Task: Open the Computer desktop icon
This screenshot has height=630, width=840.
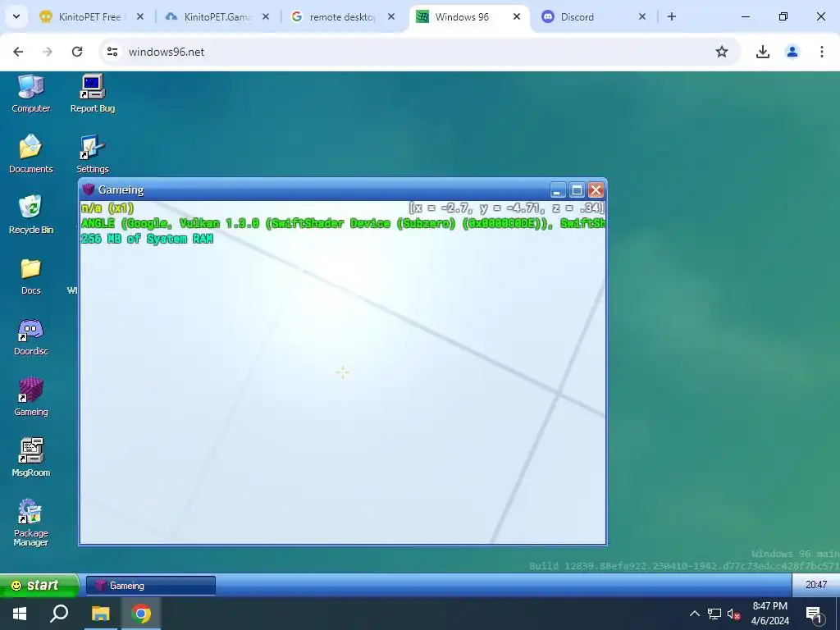Action: coord(30,94)
